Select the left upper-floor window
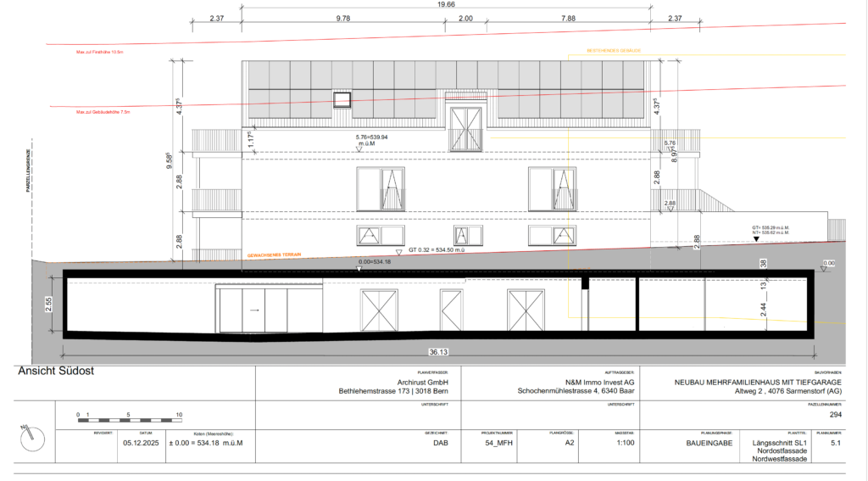The image size is (868, 481). 381,188
